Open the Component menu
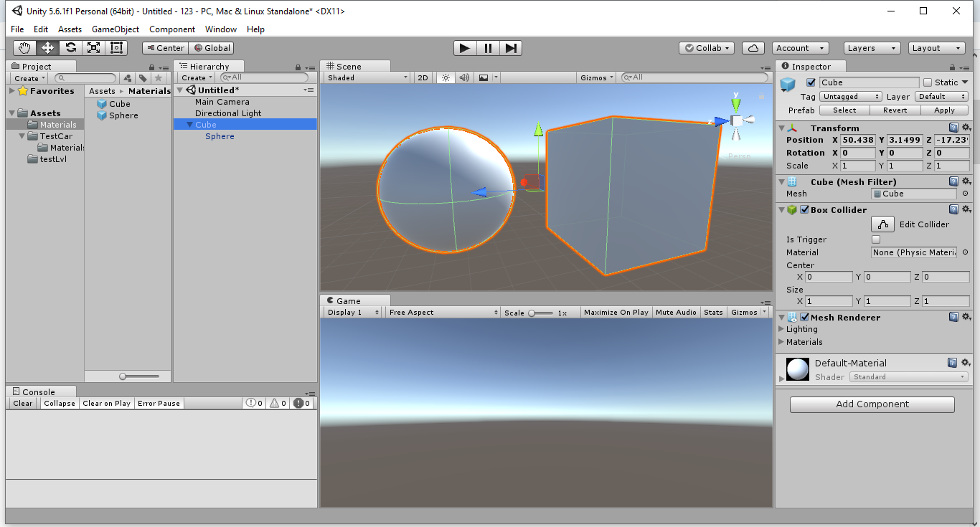Viewport: 980px width, 527px height. [172, 29]
